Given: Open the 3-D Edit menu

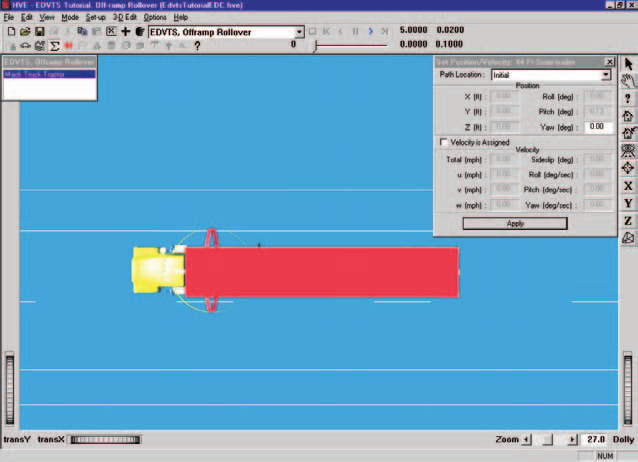Looking at the screenshot, I should (x=125, y=17).
